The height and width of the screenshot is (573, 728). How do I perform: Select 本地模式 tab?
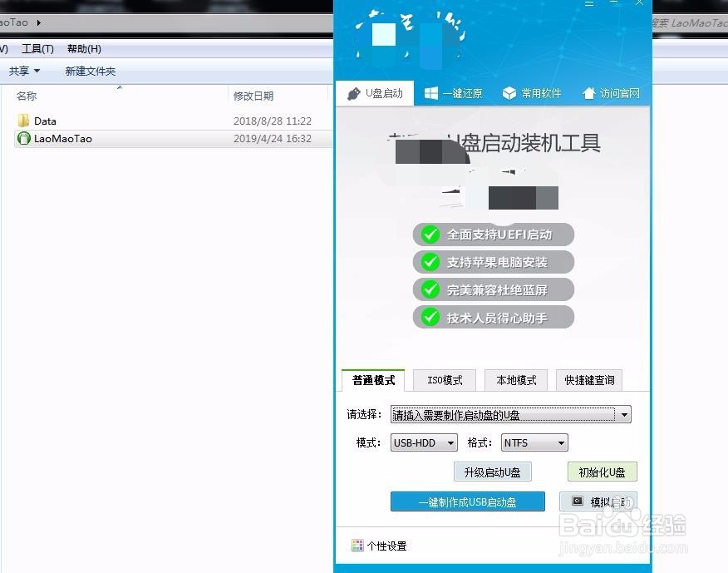tap(516, 380)
